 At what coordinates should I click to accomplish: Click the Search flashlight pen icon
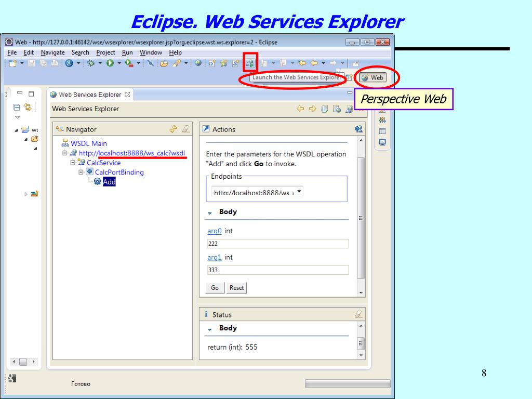pyautogui.click(x=177, y=63)
